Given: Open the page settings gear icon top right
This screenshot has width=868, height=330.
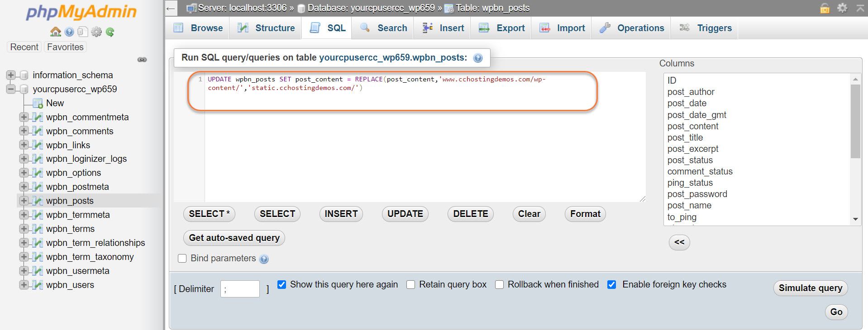Looking at the screenshot, I should coord(842,8).
